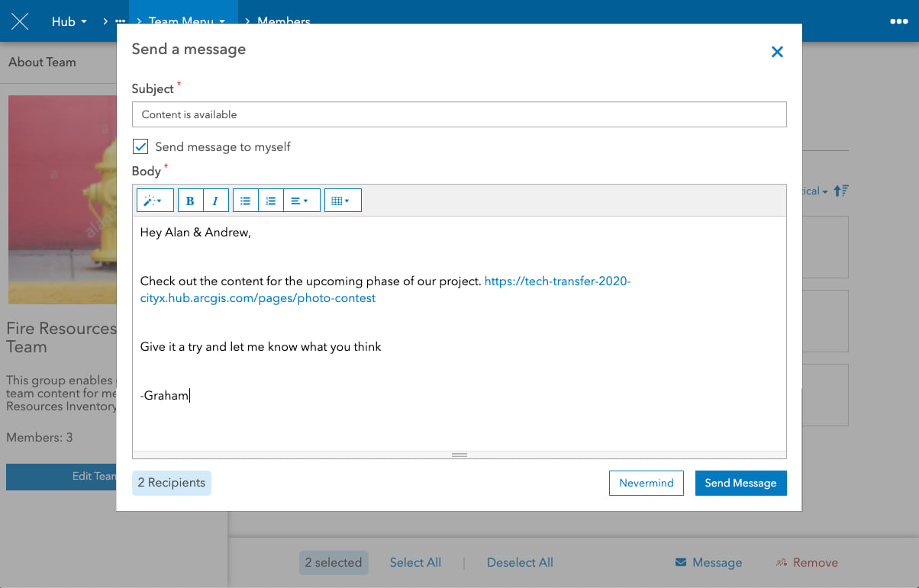Apply italic formatting in the message body
Viewport: 919px width, 588px height.
216,200
